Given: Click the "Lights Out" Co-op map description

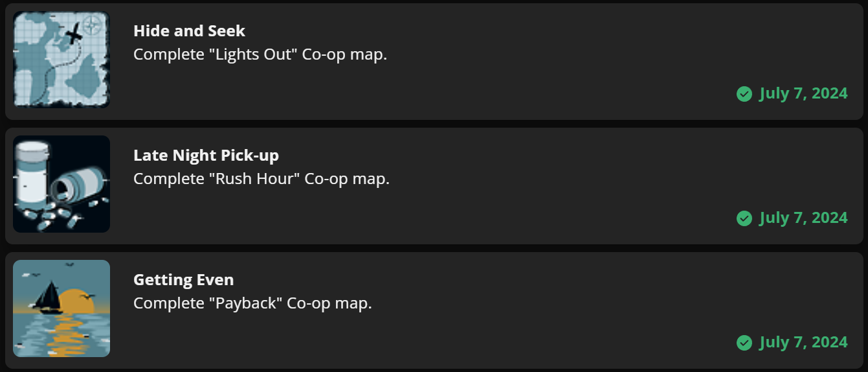Looking at the screenshot, I should (x=260, y=54).
